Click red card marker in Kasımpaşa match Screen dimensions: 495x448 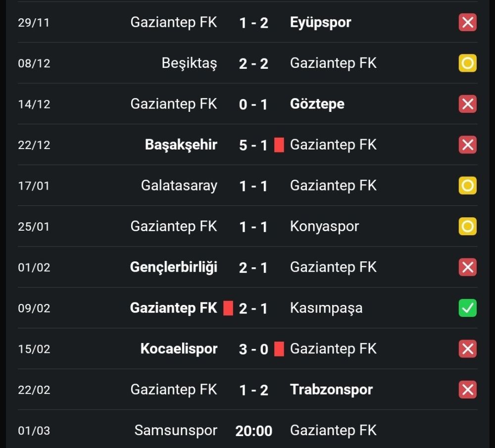pyautogui.click(x=228, y=308)
